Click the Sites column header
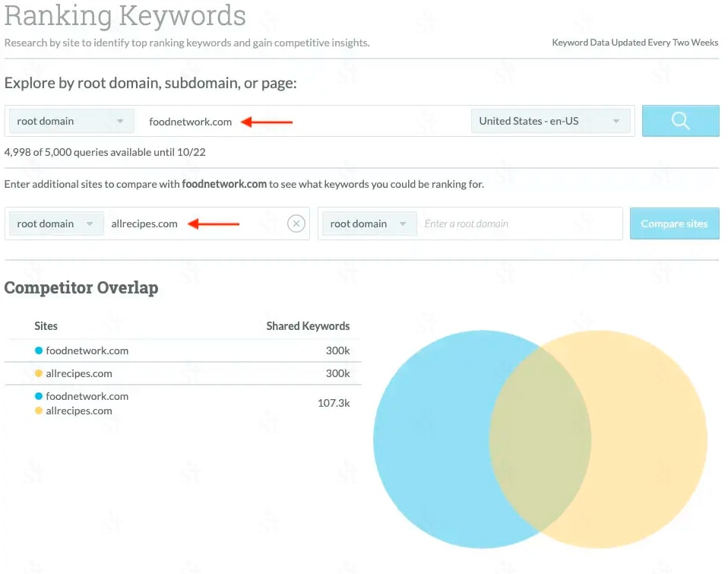Screen dimensions: 728x574 (46, 326)
